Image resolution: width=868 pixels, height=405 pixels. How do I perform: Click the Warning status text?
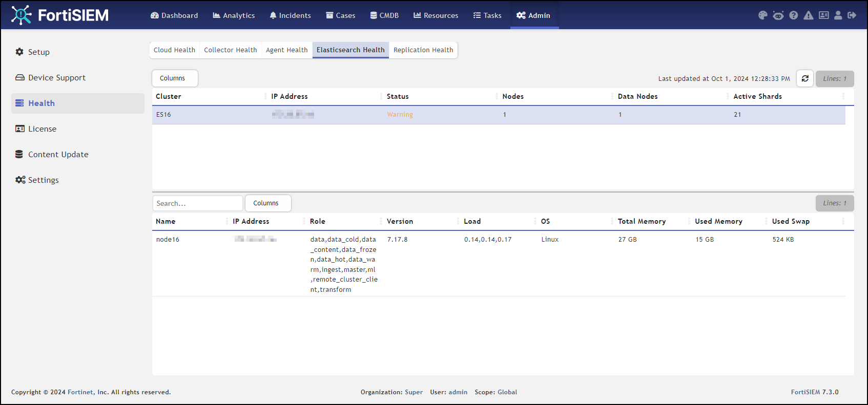400,115
